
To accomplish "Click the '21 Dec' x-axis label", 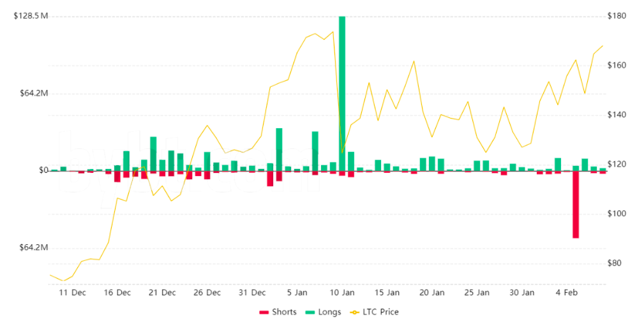I will tap(162, 293).
